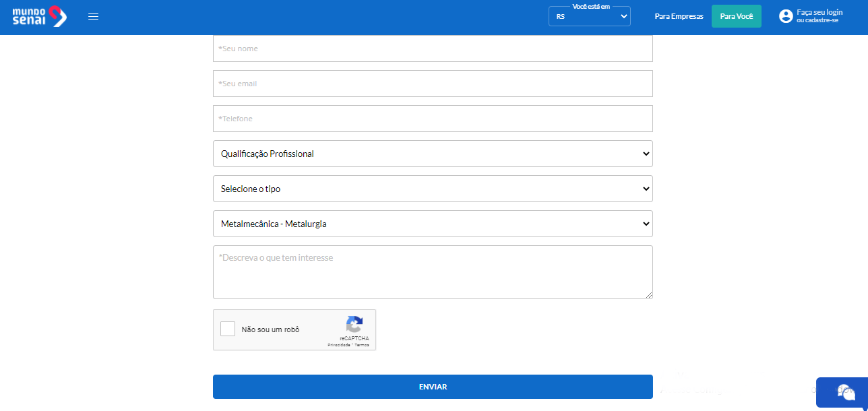
Task: Click into the "Seu email" field
Action: coord(433,84)
